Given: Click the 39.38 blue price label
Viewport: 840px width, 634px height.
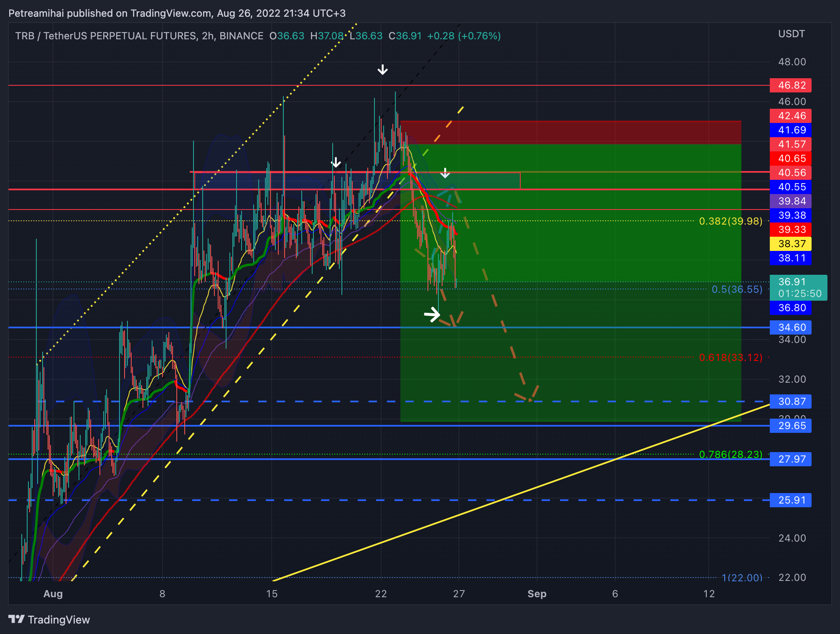Looking at the screenshot, I should point(790,215).
